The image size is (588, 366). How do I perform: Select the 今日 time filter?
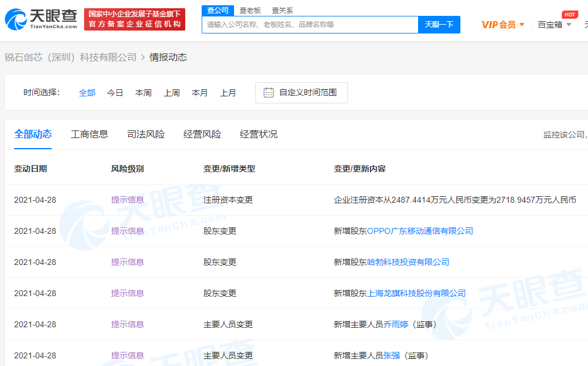[x=115, y=93]
